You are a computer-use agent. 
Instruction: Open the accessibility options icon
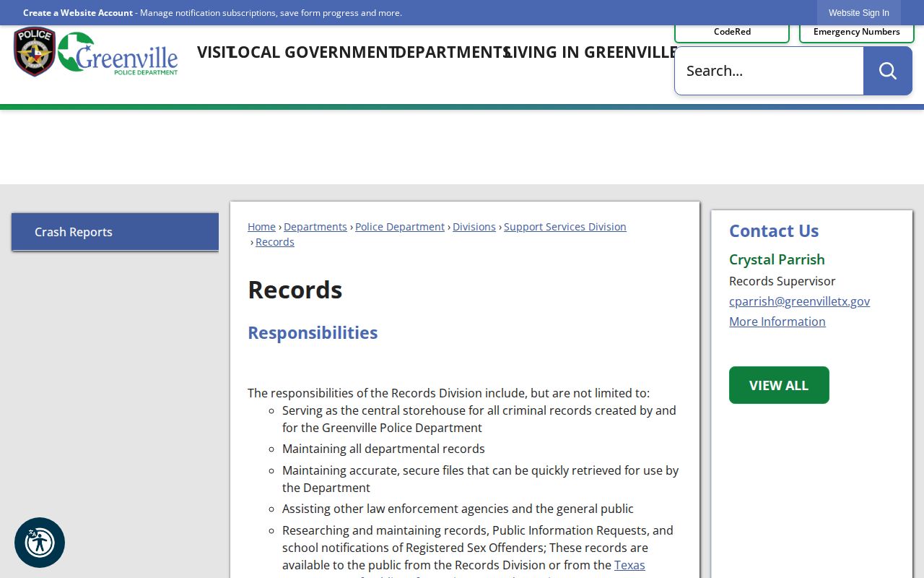[40, 543]
